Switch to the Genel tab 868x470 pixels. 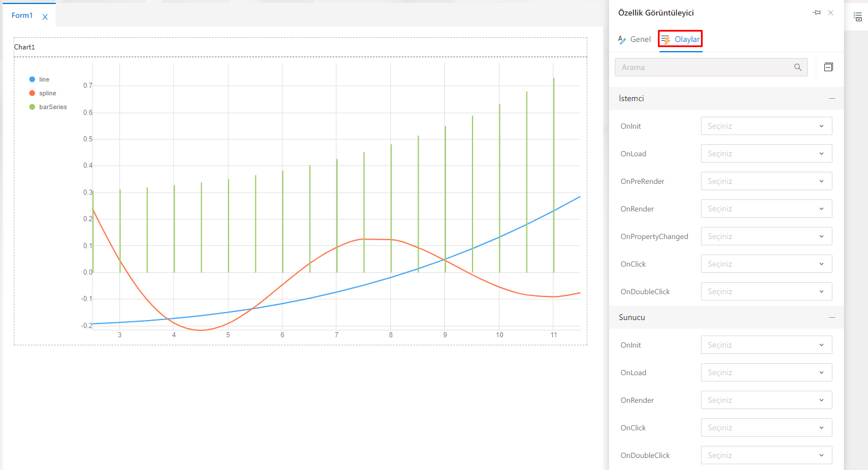(x=634, y=39)
